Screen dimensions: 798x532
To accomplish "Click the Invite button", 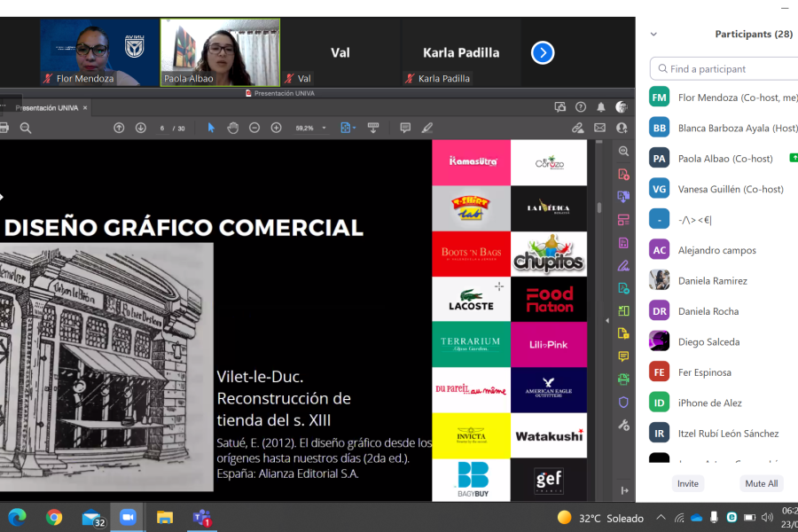I will tap(687, 483).
